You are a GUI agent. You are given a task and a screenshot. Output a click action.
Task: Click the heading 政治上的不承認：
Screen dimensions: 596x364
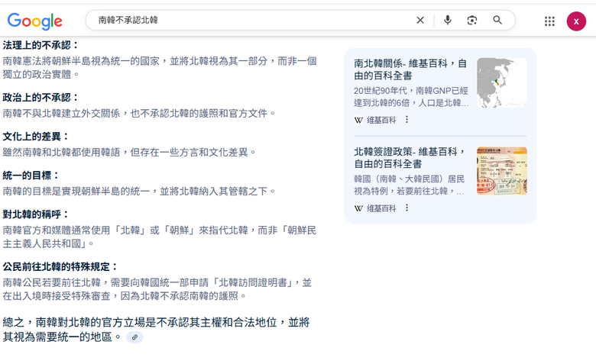41,98
